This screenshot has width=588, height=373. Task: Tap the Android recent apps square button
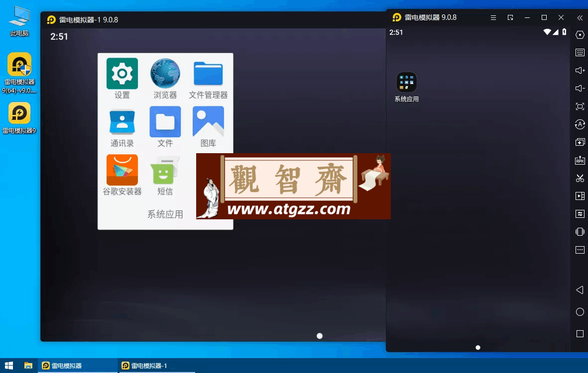[x=580, y=334]
